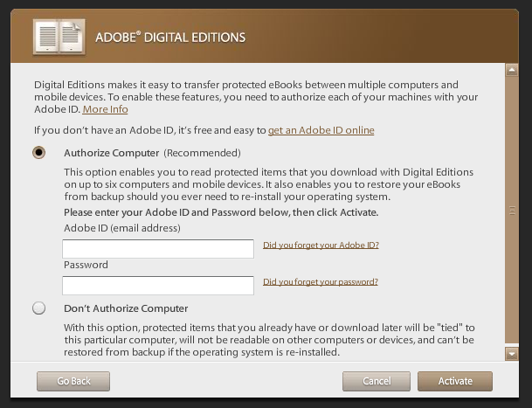Click the Adobe ID (email address) label

pos(122,228)
